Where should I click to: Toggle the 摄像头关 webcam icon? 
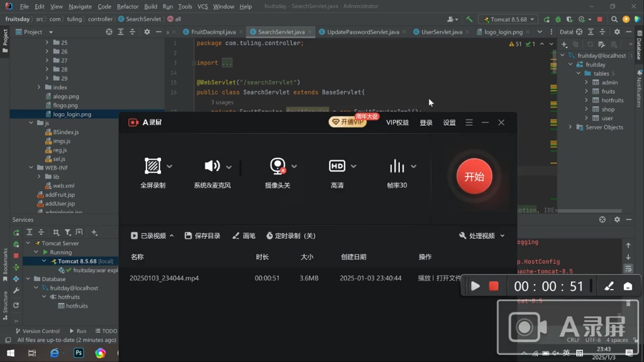pyautogui.click(x=277, y=166)
